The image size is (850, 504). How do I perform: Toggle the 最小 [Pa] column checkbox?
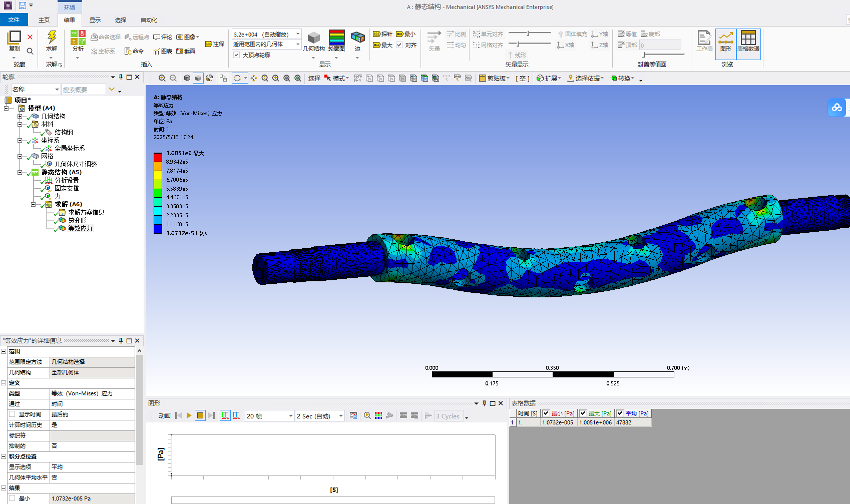pos(546,413)
